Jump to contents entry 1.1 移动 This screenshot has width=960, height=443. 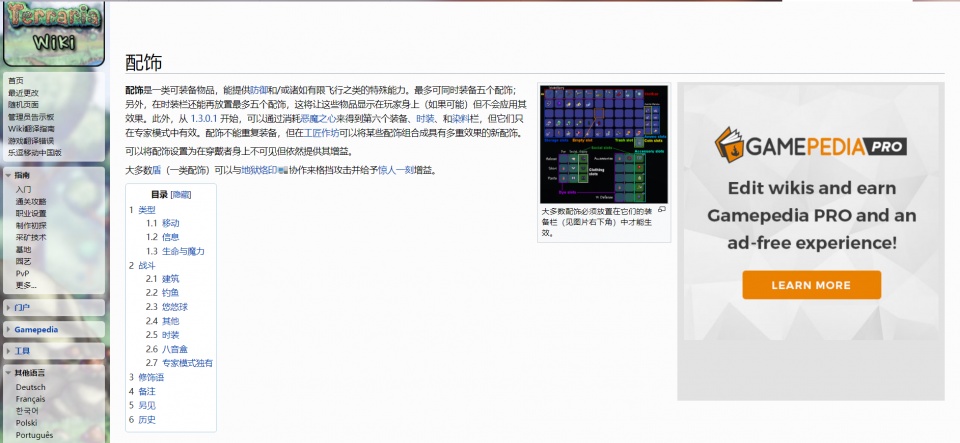tap(162, 223)
